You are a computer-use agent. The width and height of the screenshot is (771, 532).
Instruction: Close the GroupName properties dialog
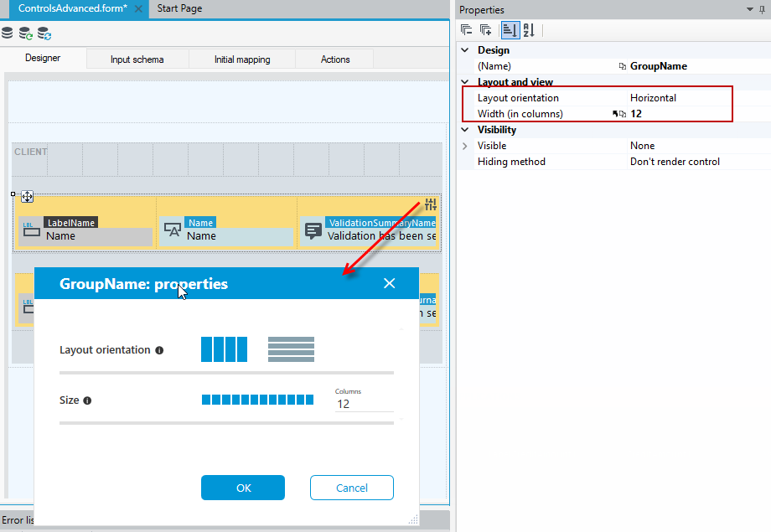point(389,283)
